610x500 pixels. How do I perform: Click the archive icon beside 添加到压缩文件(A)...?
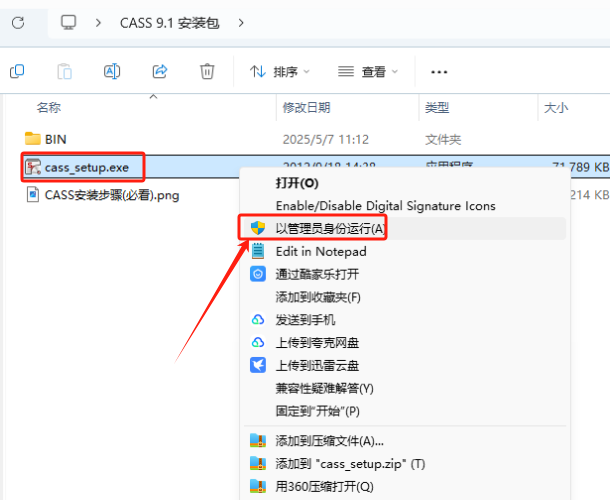[258, 440]
